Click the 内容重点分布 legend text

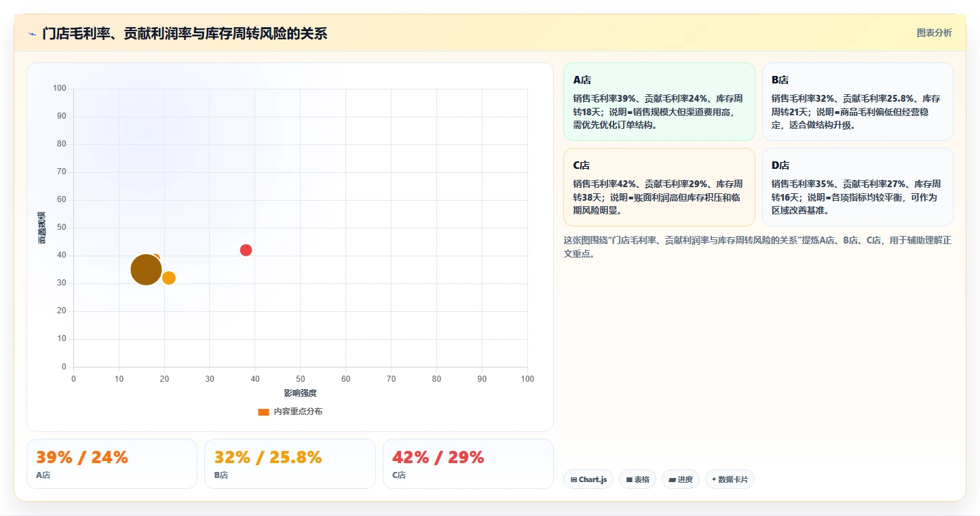click(298, 412)
